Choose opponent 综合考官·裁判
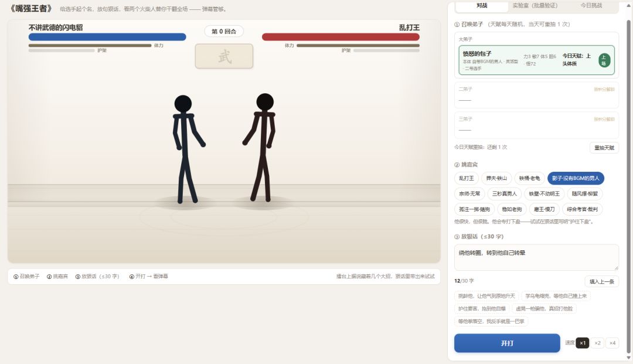 click(x=582, y=209)
